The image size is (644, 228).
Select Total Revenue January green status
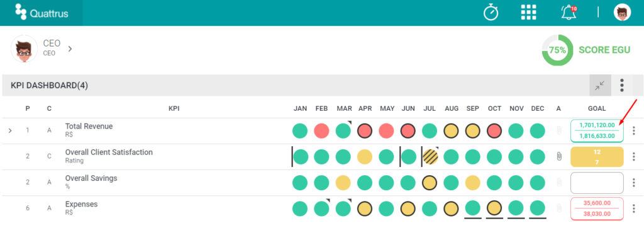300,131
